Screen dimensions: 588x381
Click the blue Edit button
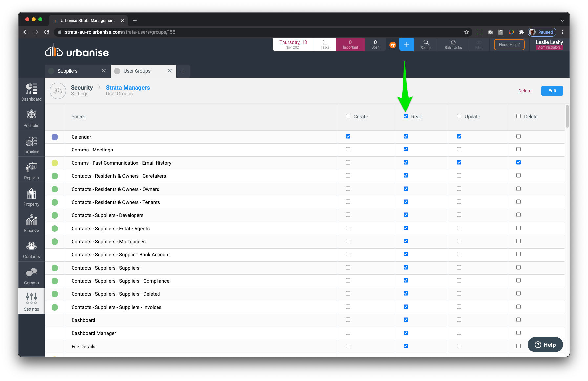(x=552, y=91)
